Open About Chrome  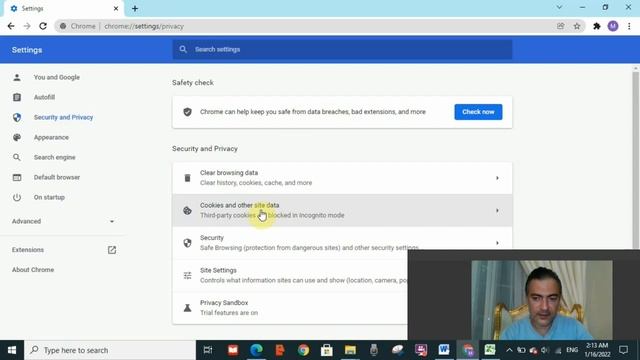[x=33, y=270]
